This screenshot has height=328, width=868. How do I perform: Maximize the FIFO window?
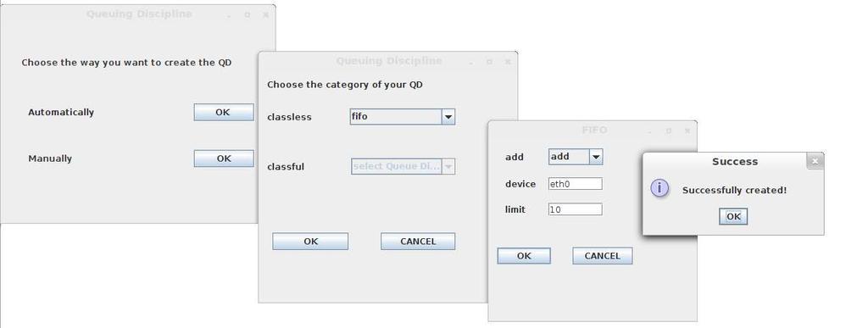click(668, 131)
